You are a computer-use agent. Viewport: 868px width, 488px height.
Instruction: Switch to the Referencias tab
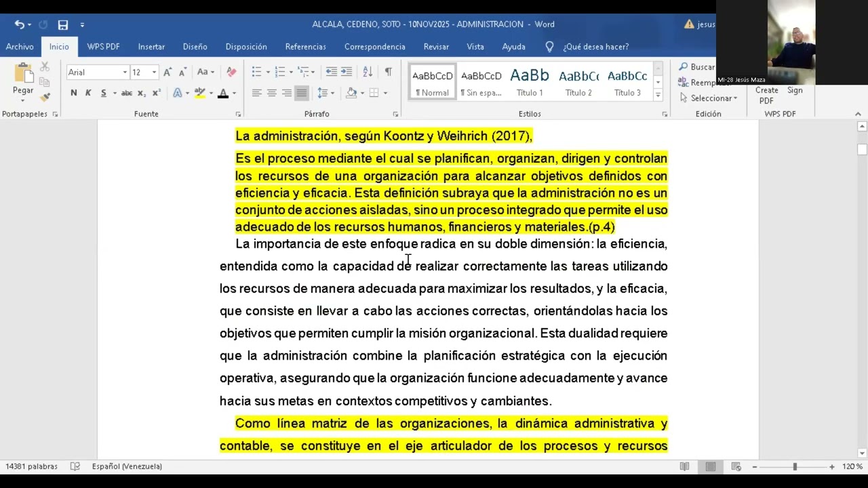pyautogui.click(x=305, y=47)
